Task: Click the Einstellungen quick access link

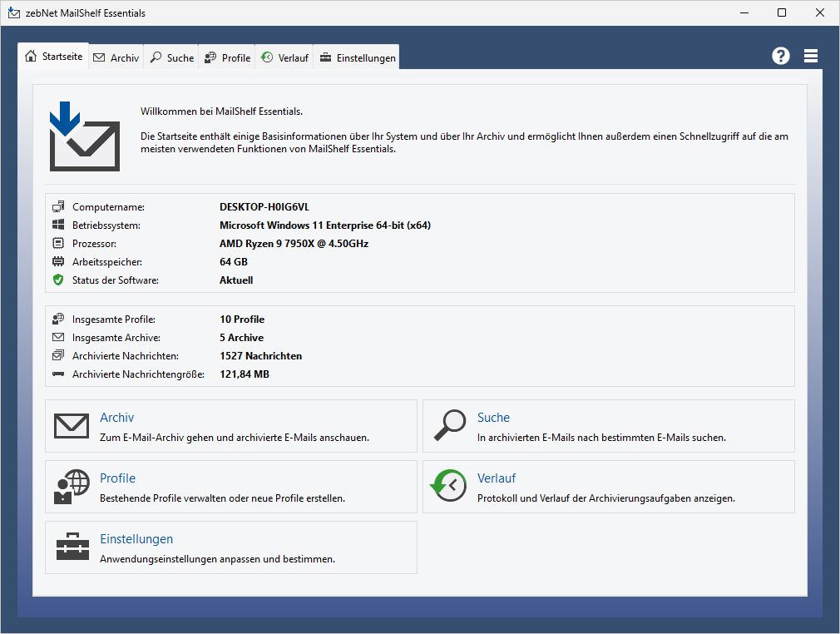Action: pyautogui.click(x=136, y=539)
